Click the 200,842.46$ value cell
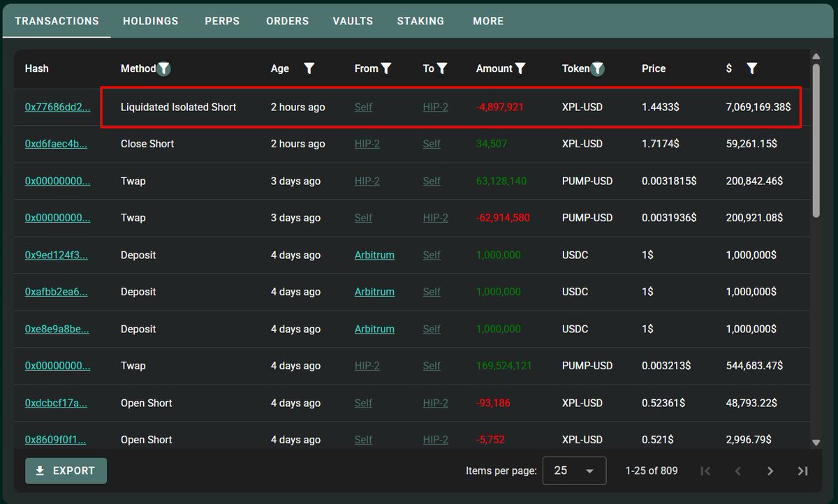Image resolution: width=838 pixels, height=504 pixels. [x=754, y=181]
